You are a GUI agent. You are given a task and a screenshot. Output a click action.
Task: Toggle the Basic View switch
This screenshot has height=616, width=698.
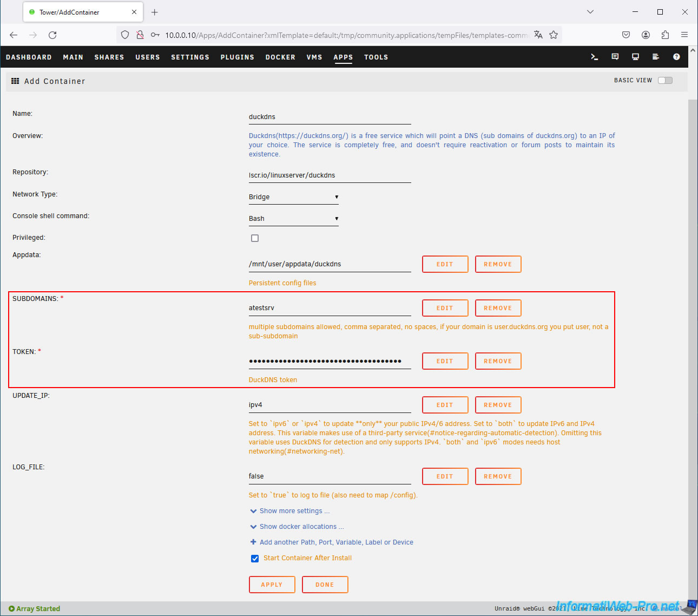tap(665, 80)
